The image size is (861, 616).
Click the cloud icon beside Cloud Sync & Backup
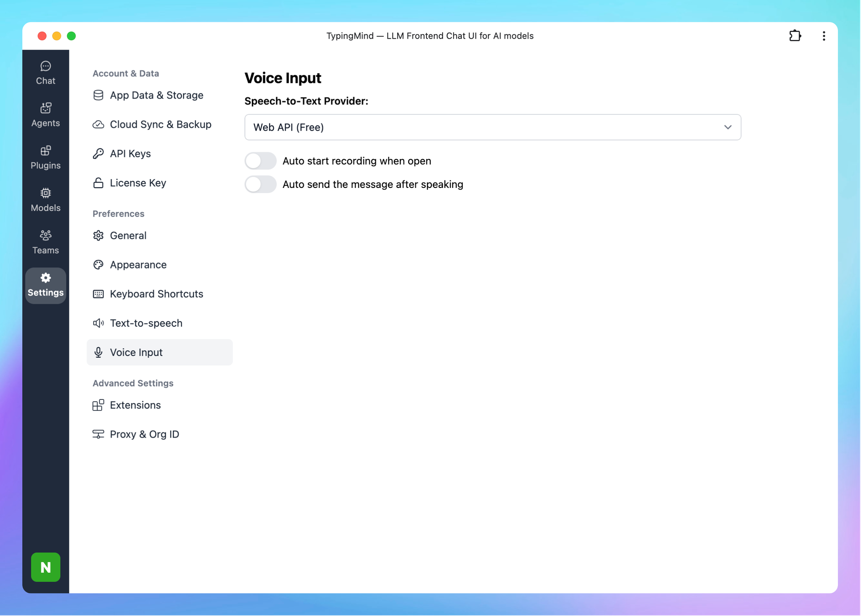pos(98,124)
